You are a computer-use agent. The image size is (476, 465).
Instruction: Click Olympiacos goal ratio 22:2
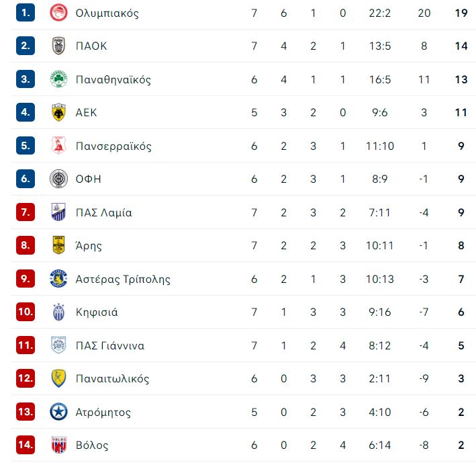(x=380, y=13)
